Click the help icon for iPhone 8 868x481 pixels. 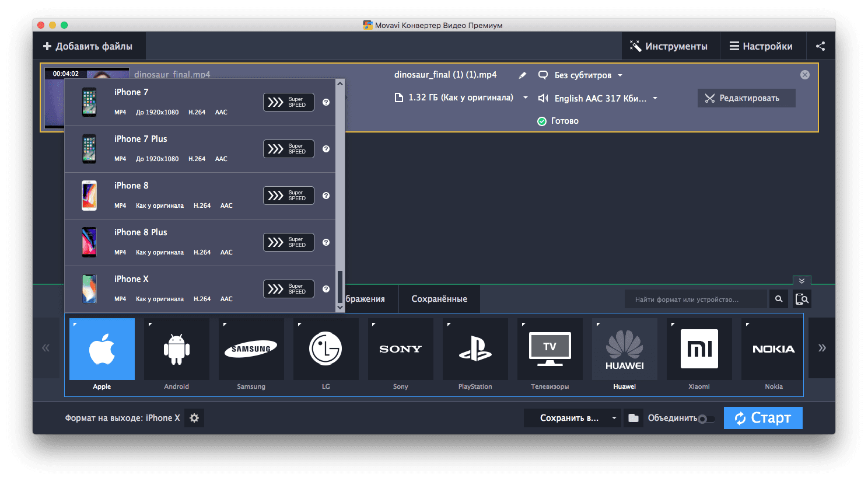coord(326,196)
